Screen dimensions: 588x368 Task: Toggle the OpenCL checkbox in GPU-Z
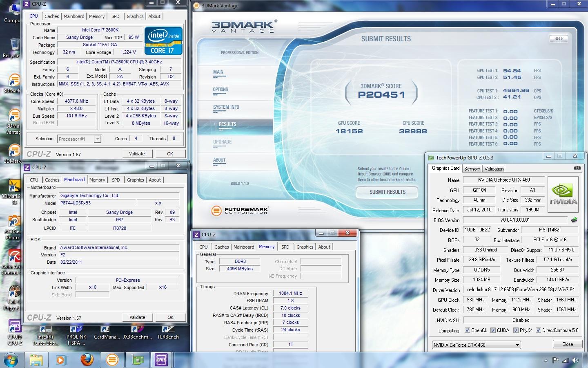468,330
